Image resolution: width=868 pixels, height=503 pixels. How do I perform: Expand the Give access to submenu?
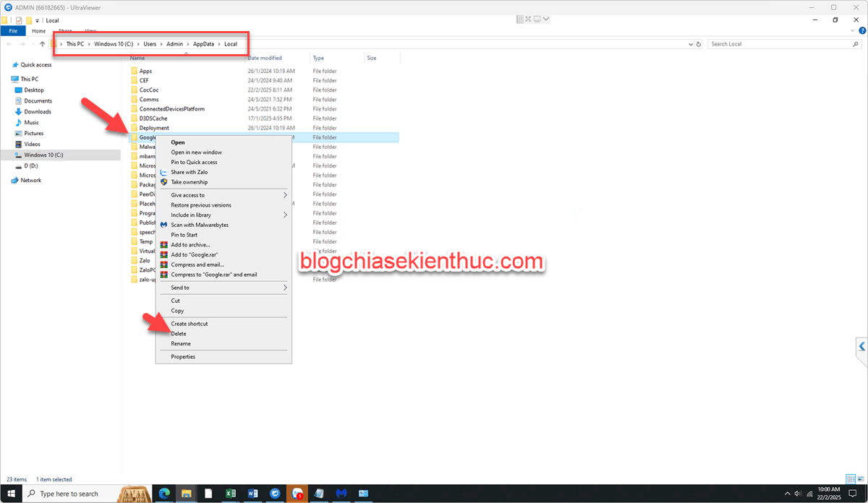pos(284,195)
